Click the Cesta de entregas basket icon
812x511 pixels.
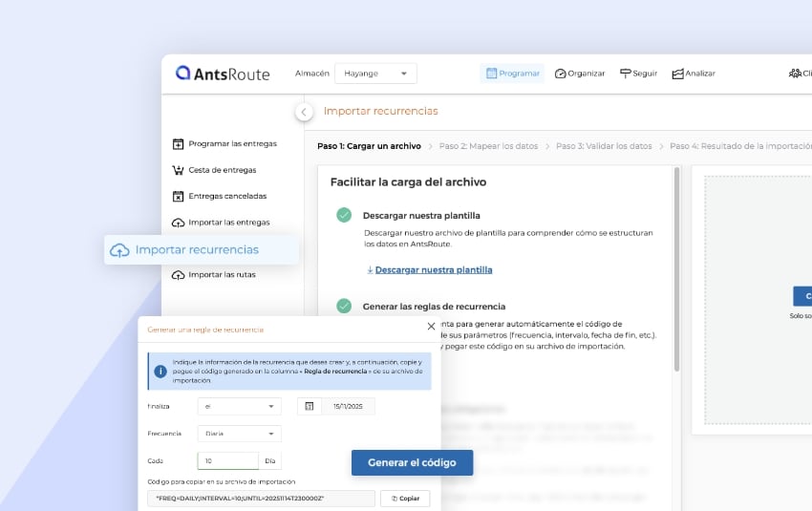pyautogui.click(x=178, y=170)
